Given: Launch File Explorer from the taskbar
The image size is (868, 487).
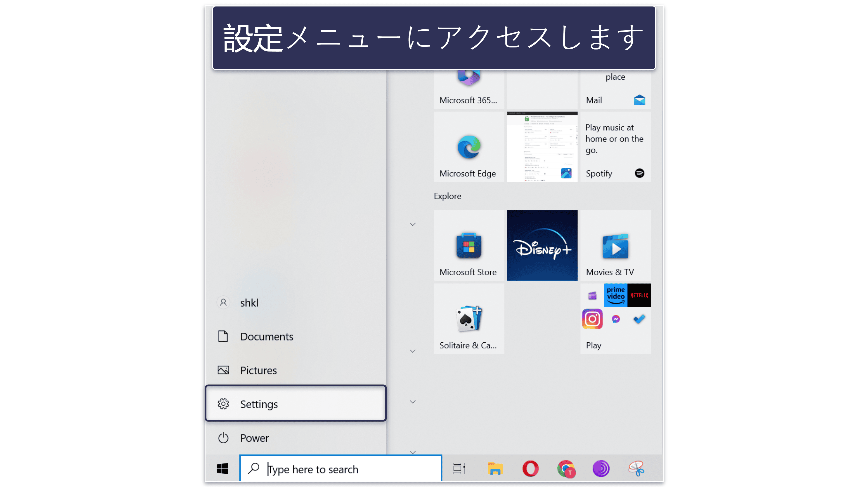Looking at the screenshot, I should 495,468.
